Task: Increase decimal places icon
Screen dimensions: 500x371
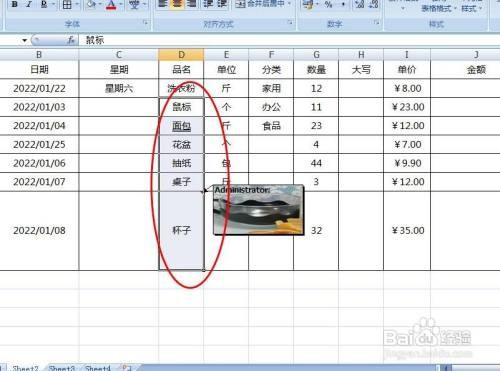Action: point(359,4)
